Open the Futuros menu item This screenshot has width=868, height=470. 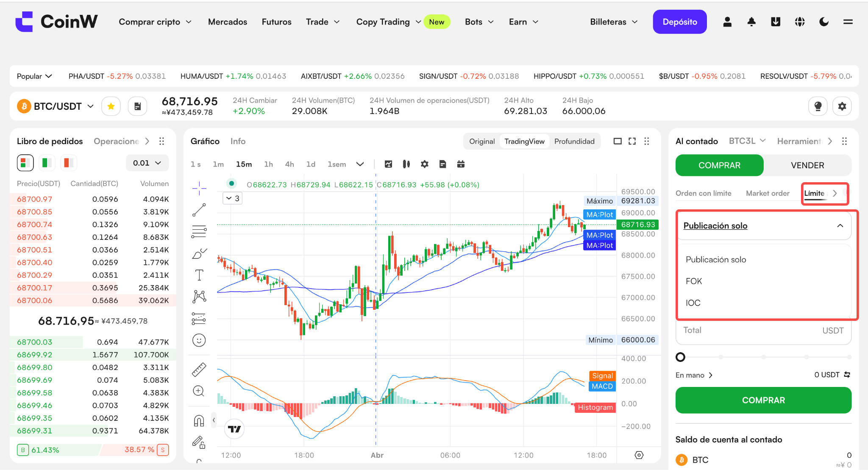[x=277, y=22]
